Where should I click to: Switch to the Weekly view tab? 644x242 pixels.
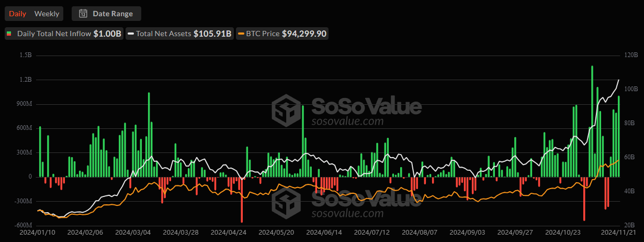tap(47, 14)
